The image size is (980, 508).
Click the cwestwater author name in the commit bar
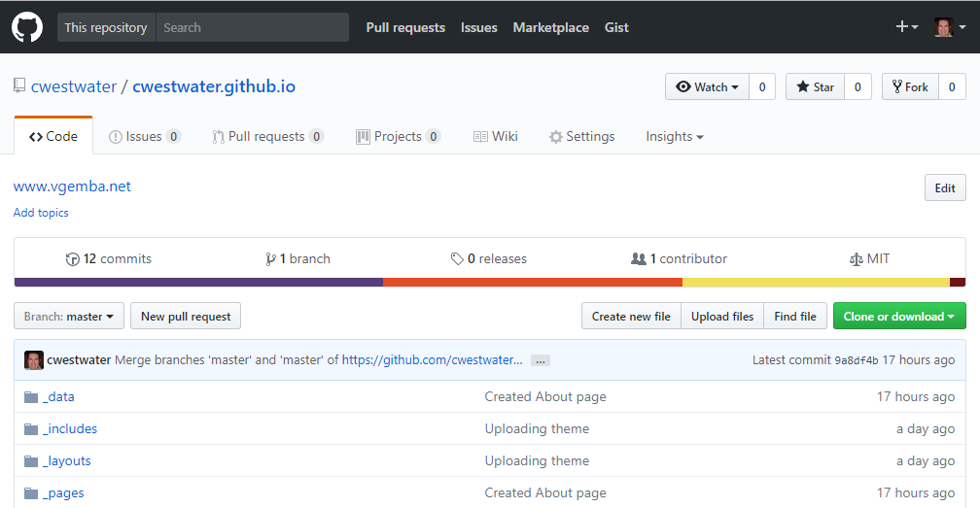79,360
